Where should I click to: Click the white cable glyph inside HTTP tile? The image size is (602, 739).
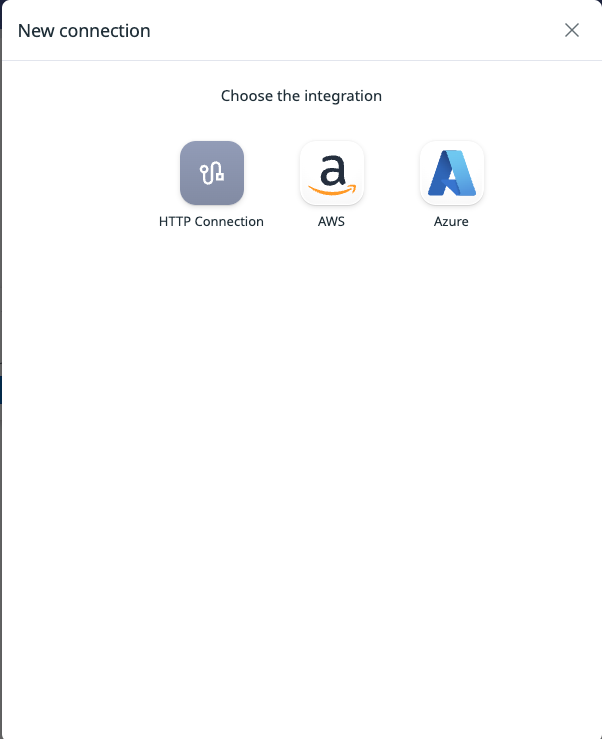pos(212,173)
